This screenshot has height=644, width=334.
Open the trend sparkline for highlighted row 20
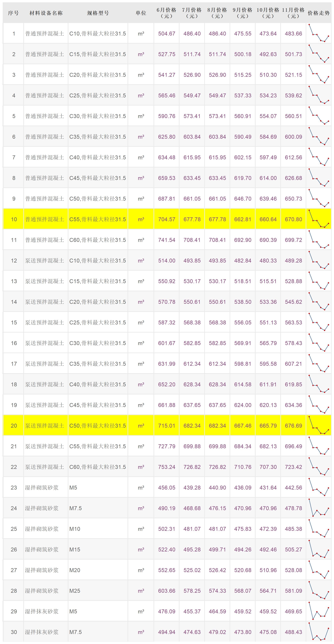pos(319,425)
